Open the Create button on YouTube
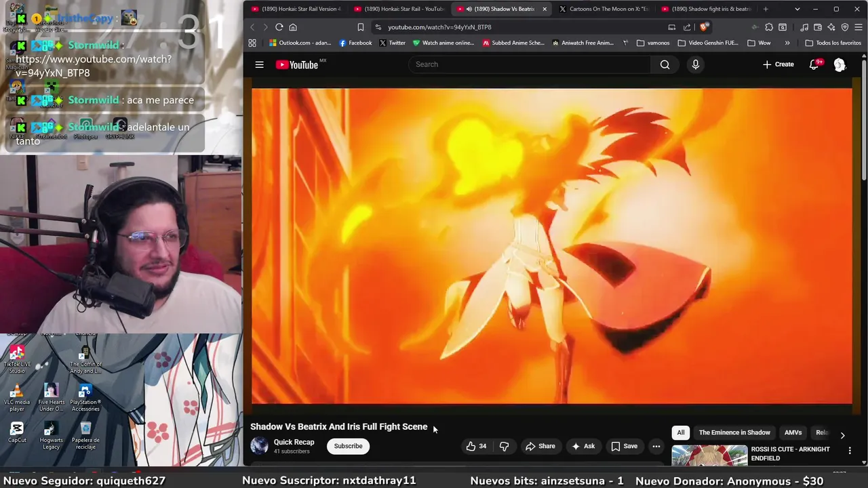 pos(778,64)
